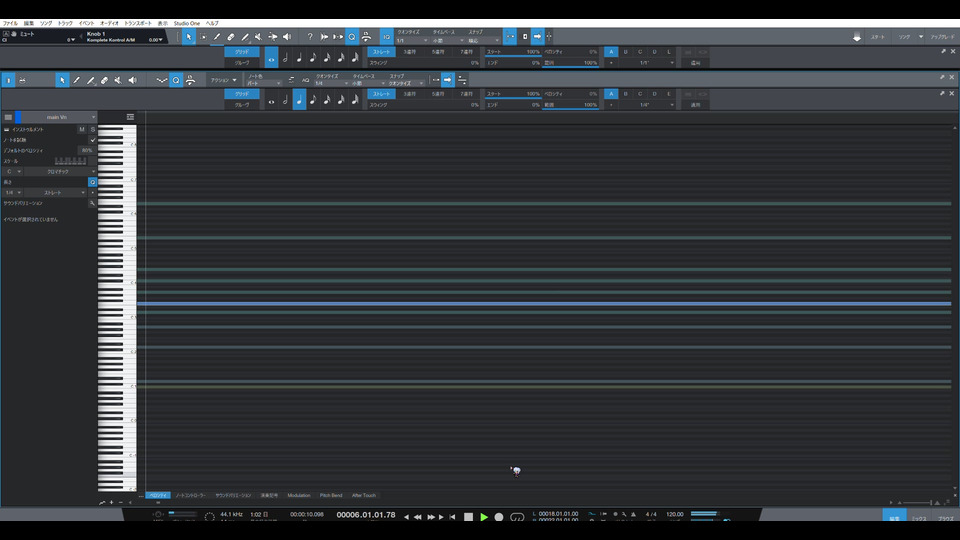Click the Record button in transport bar
960x540 pixels.
coord(499,517)
